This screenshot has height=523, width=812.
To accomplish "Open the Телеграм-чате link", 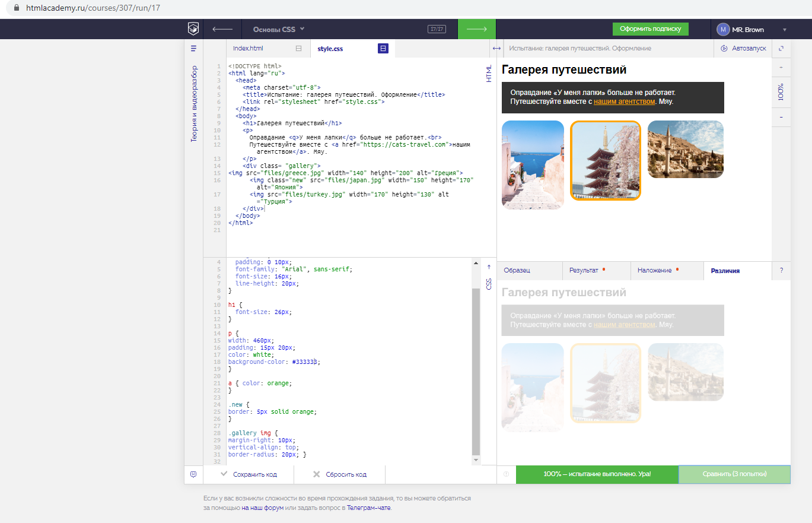I will pos(369,508).
